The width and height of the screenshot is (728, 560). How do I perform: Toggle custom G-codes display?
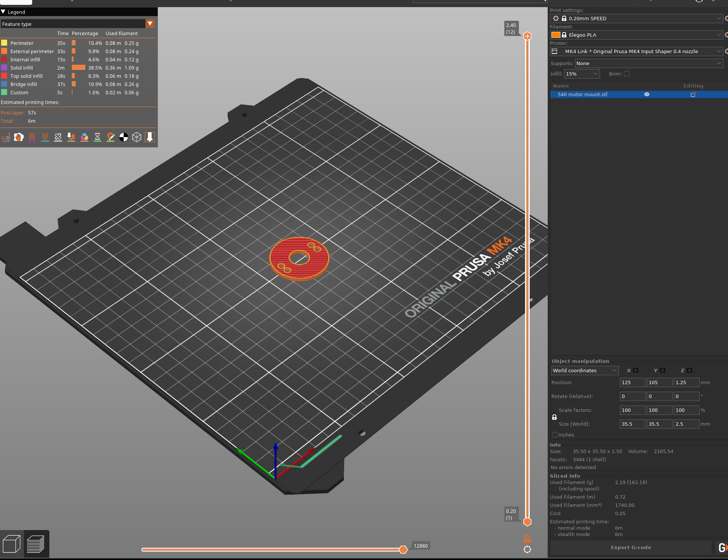coord(110,137)
